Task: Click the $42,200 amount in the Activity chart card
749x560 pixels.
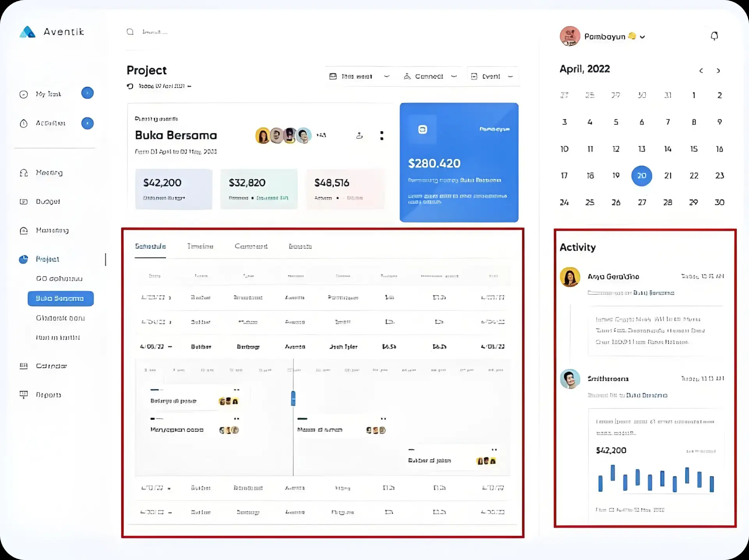Action: [x=611, y=450]
